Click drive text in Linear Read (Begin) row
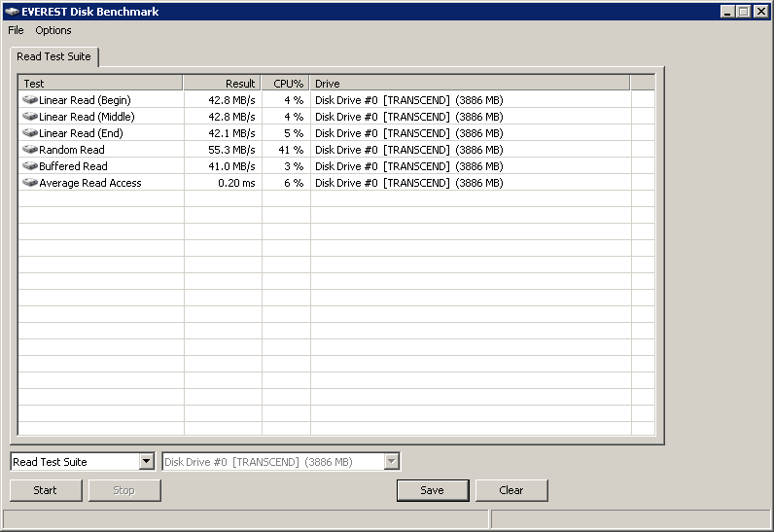774x532 pixels. [409, 100]
